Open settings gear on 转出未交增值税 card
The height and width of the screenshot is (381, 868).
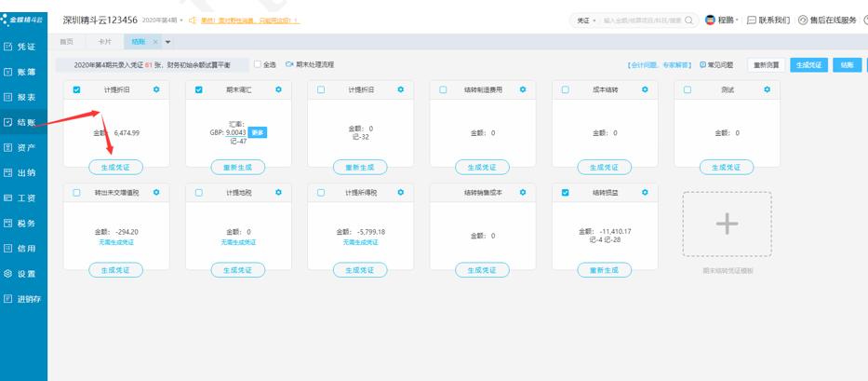click(156, 193)
